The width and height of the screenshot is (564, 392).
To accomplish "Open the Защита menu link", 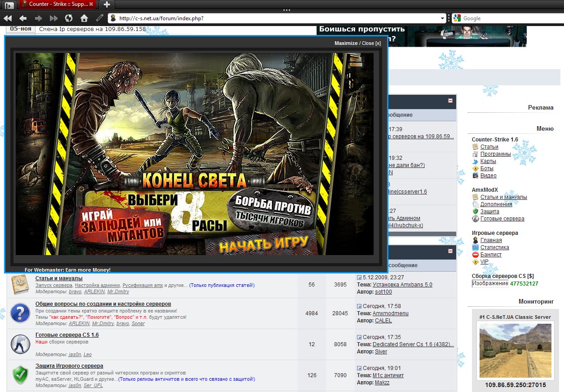I will pyautogui.click(x=489, y=211).
